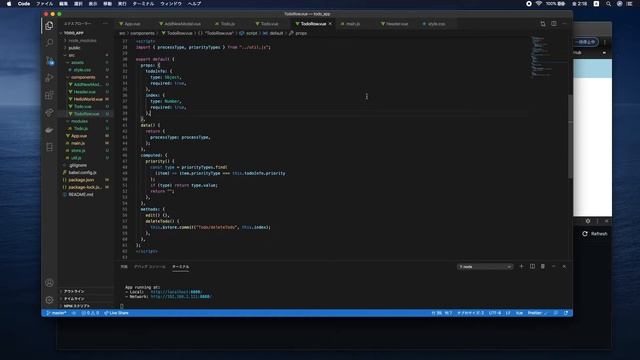Expand the public folder
Screen dimensions: 640x360
tap(74, 48)
